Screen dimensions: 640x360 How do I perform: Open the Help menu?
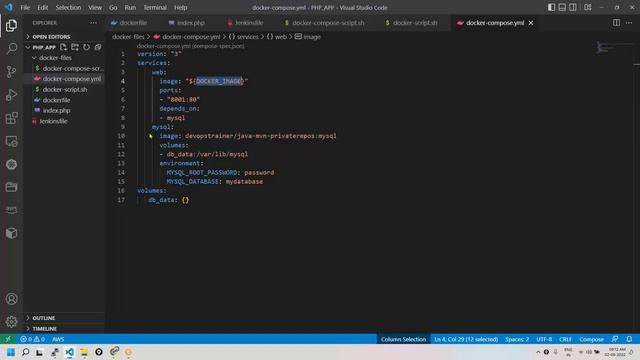coord(180,7)
